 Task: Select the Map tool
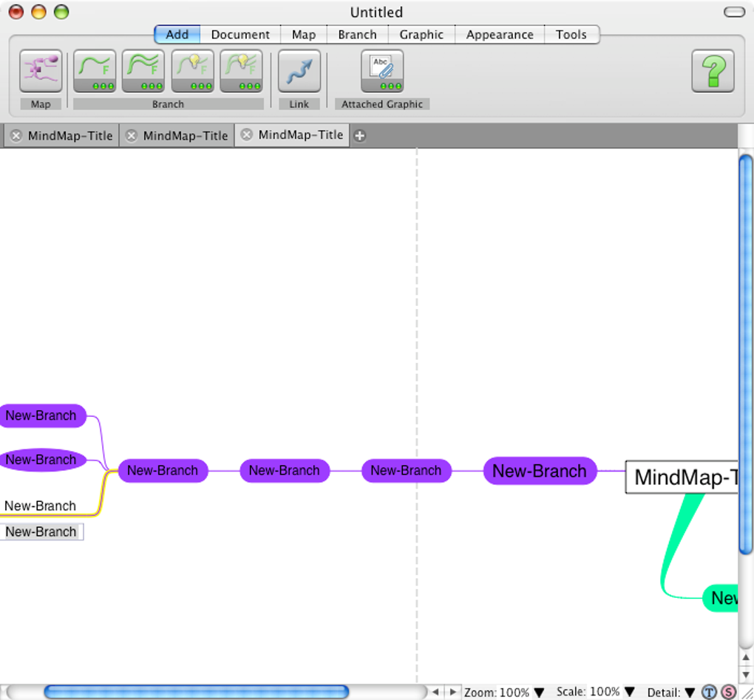(x=41, y=71)
